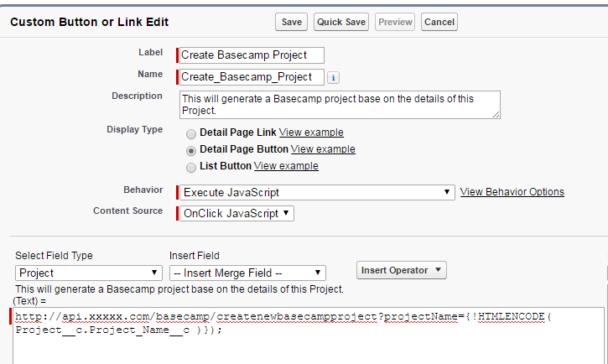Open View example link for Detail Page Button
Screen dimensions: 608x364
click(x=323, y=149)
